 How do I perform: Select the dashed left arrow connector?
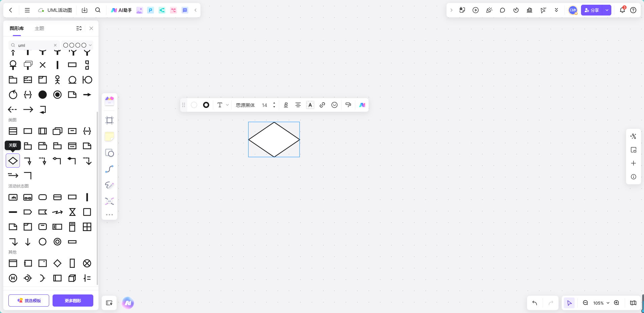tap(12, 110)
